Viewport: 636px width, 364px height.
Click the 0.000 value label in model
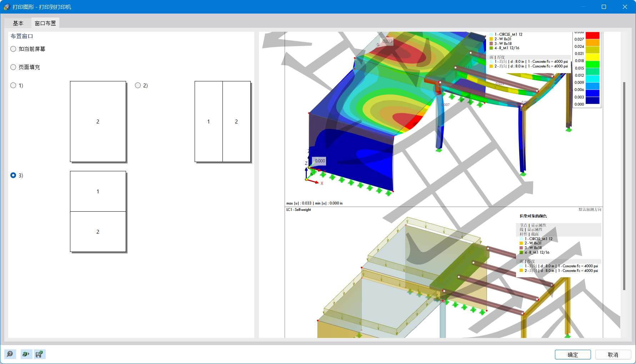[320, 161]
